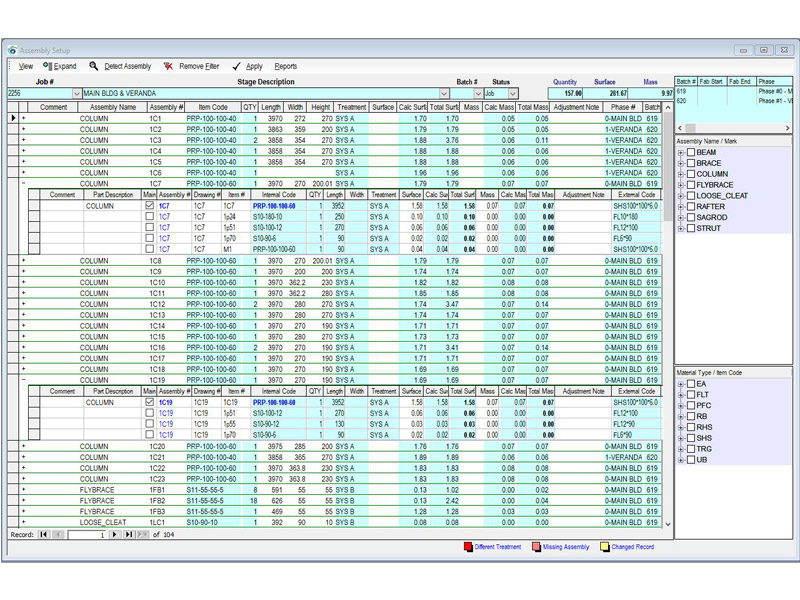Screen dimensions: 800x600
Task: Check the RAFTER assembly name checkbox
Action: pos(691,207)
